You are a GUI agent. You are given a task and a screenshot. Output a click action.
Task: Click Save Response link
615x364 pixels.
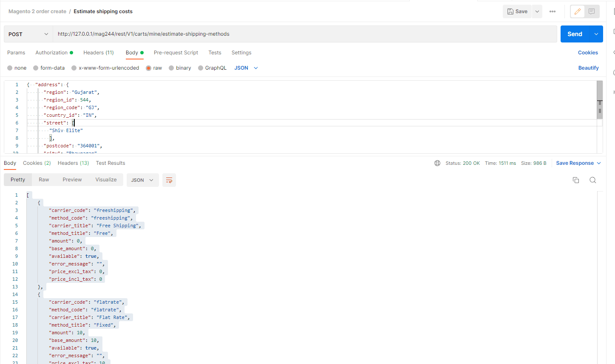[575, 163]
